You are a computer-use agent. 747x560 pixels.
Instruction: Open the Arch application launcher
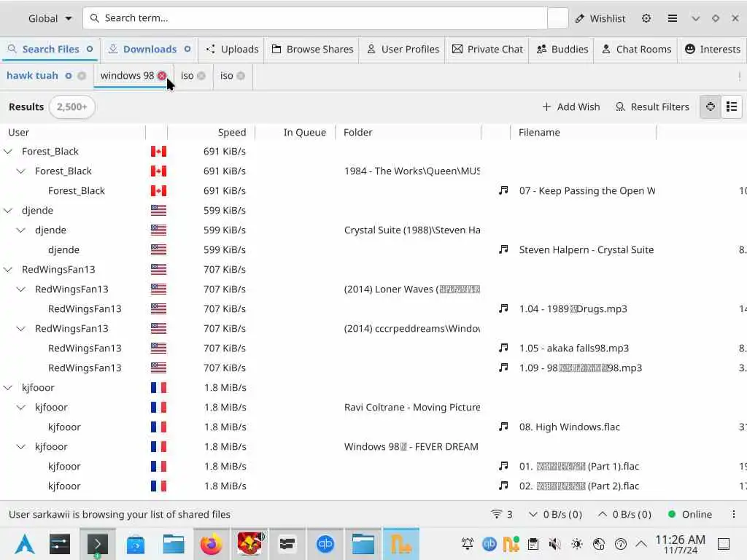(25, 544)
